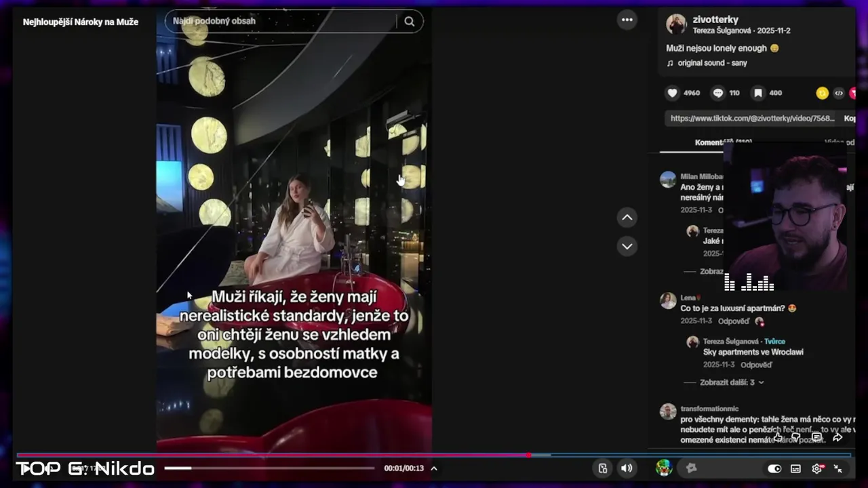Click thumbs-up icon over the bottom comment
Viewport: 868px width, 488px height.
(778, 437)
